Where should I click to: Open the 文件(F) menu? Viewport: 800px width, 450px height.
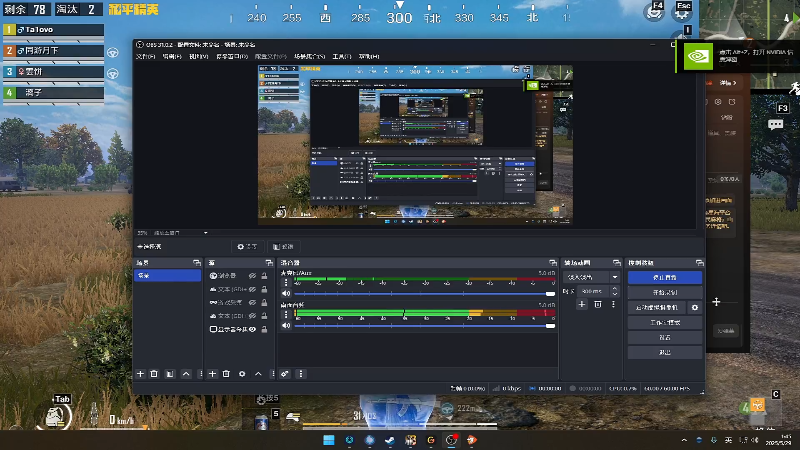[x=145, y=57]
